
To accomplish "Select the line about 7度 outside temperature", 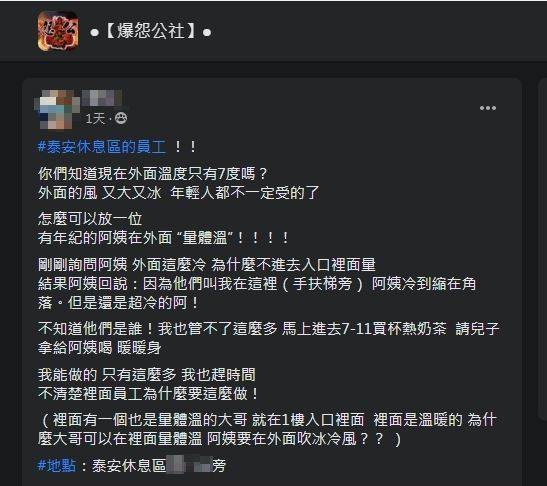I will point(152,173).
